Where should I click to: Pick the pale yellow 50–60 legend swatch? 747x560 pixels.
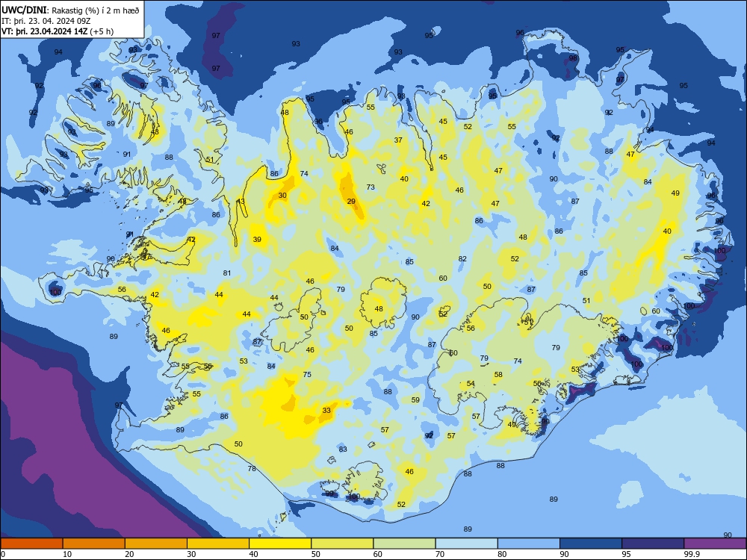343,544
